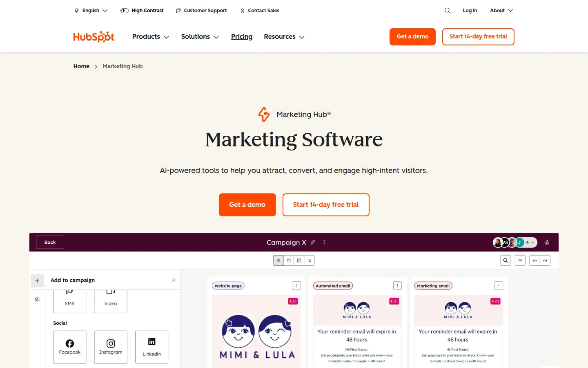Click the analytics chart icon in campaign bar
588x368 pixels.
(547, 242)
